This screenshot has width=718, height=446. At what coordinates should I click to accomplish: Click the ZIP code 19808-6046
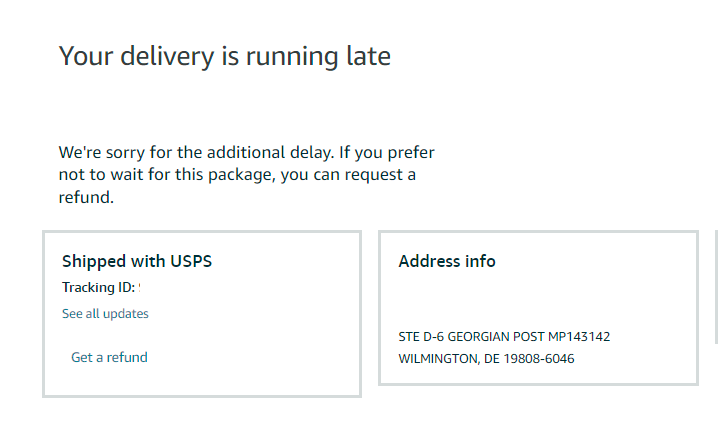(539, 359)
